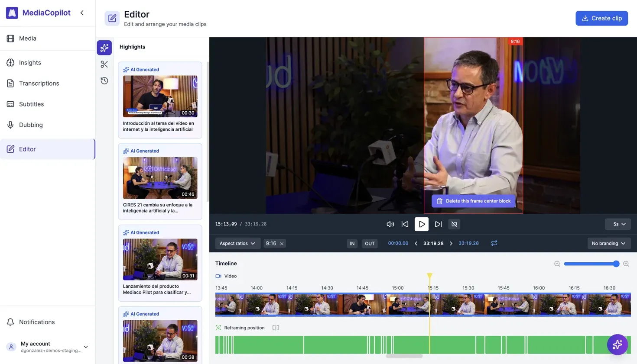Select the scissors cut tool
The image size is (637, 364).
(x=104, y=64)
